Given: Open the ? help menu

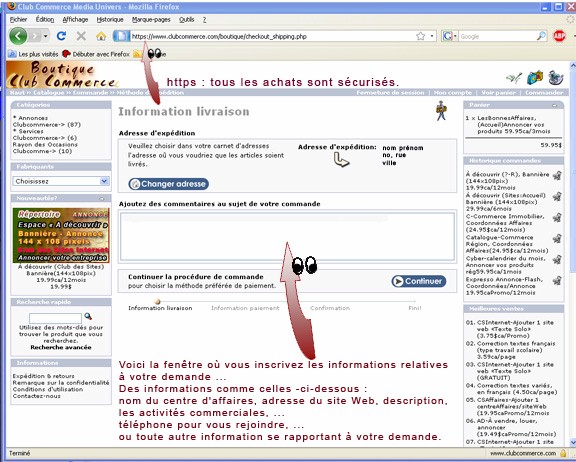Looking at the screenshot, I should (x=204, y=19).
